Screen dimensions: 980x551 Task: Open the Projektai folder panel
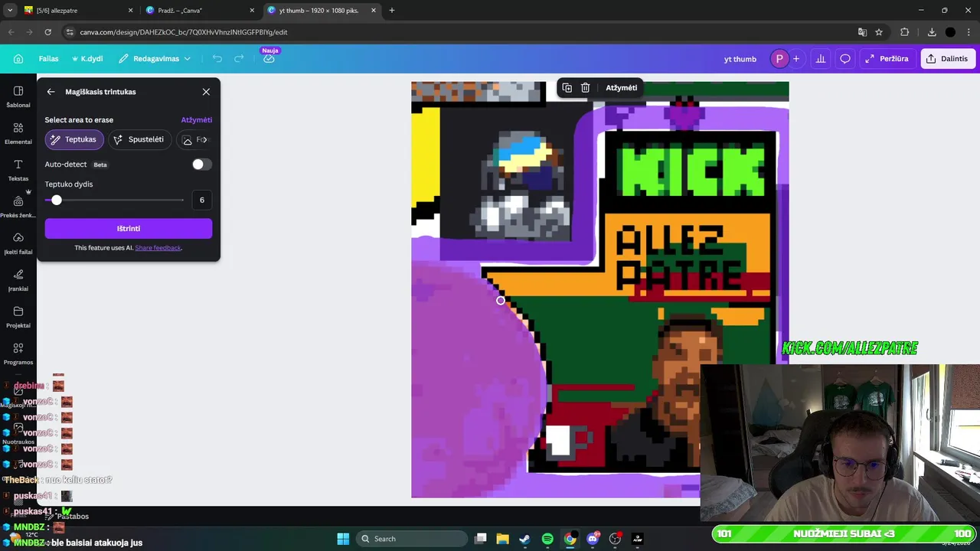coord(18,317)
